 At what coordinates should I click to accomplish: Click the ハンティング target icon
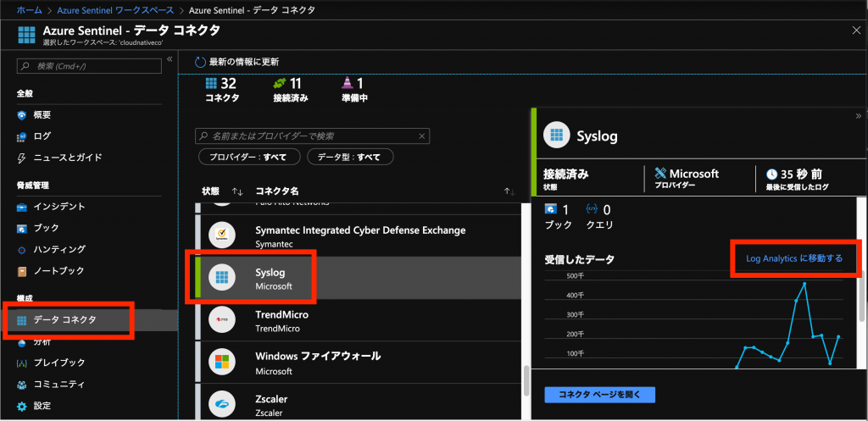(x=22, y=250)
